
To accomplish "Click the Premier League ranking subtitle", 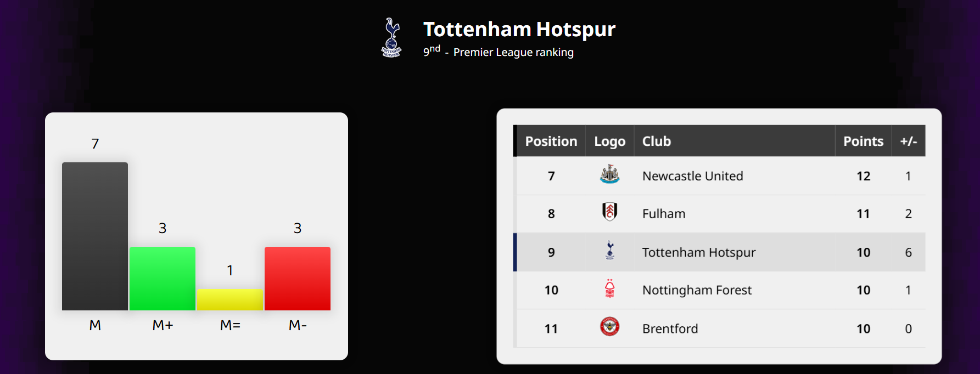I will tap(513, 52).
